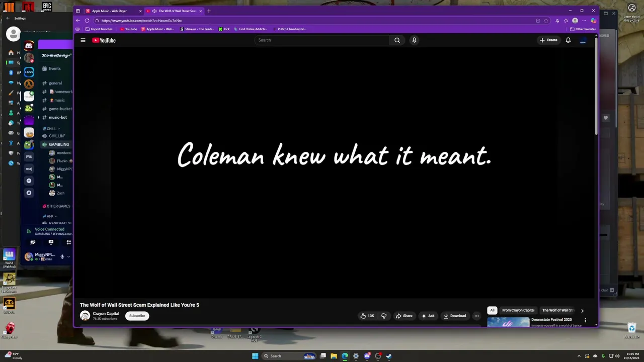Open the Crayon Capital channel name link

click(x=106, y=314)
